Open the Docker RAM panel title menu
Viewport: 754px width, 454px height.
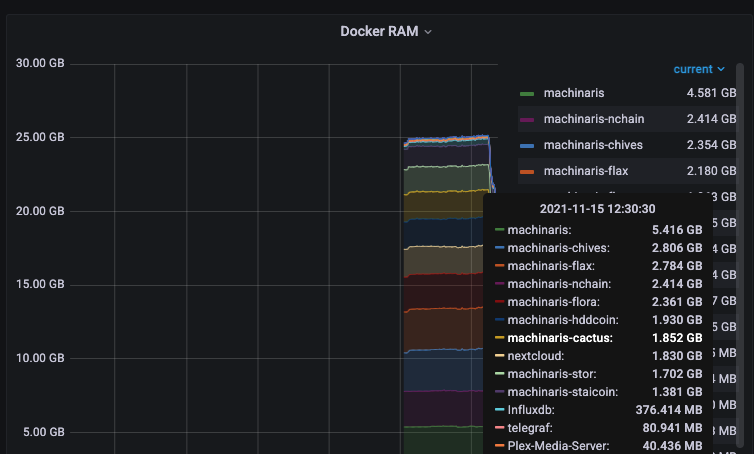point(386,31)
